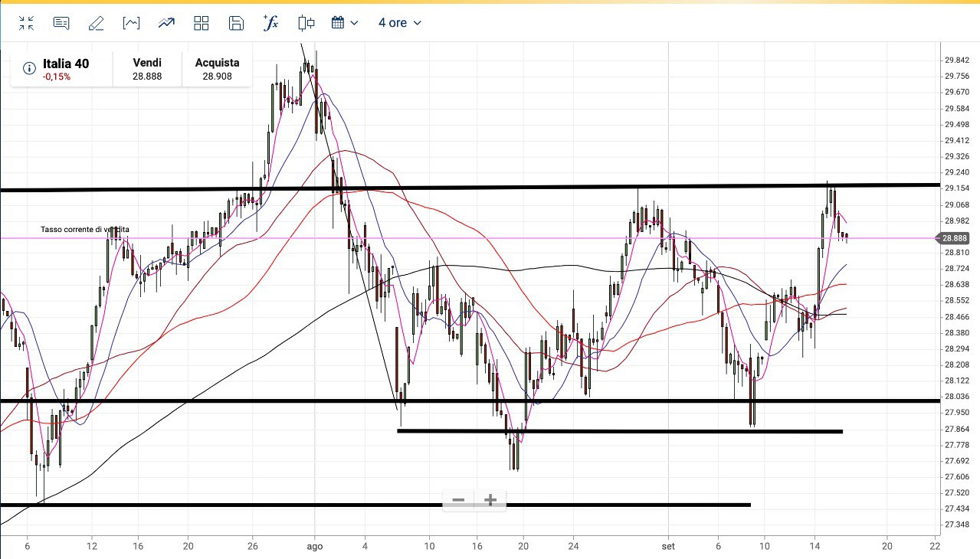Image resolution: width=980 pixels, height=559 pixels.
Task: Click the 29.154 price axis label
Action: [957, 188]
